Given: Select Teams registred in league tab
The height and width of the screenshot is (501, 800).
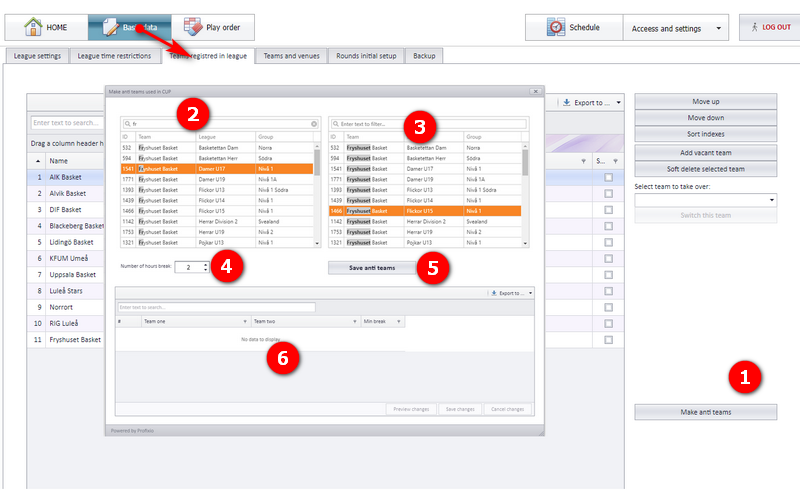Looking at the screenshot, I should click(208, 56).
